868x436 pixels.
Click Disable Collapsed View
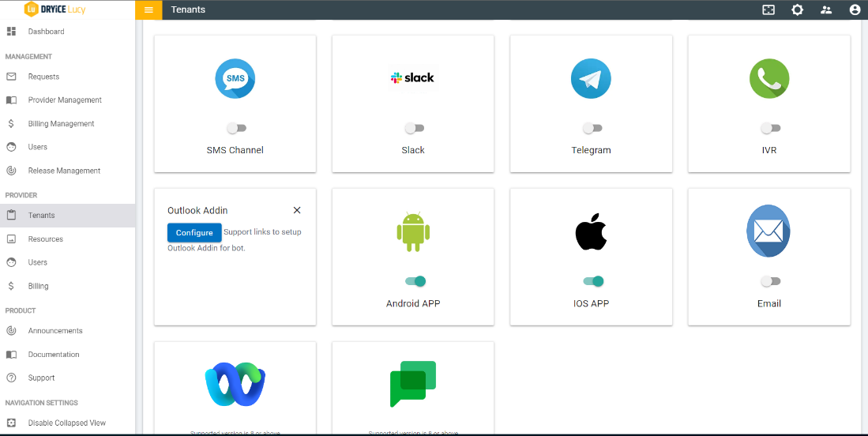[x=67, y=423]
